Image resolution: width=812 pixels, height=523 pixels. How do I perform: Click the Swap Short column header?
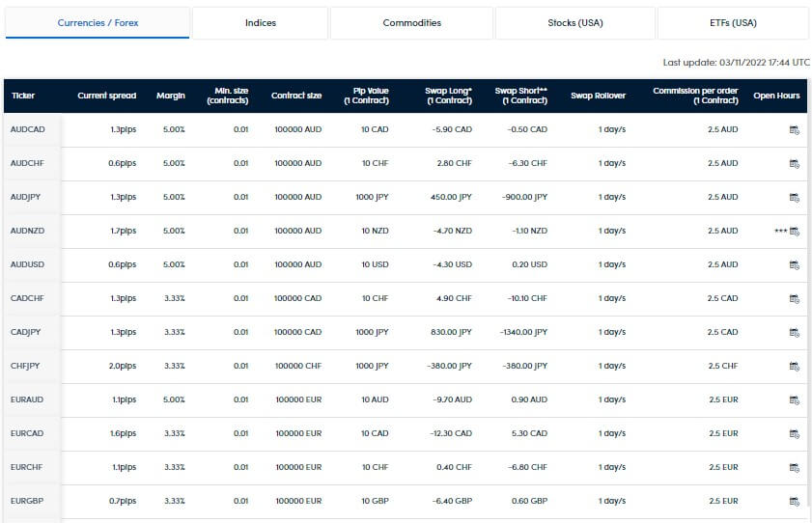tap(521, 96)
